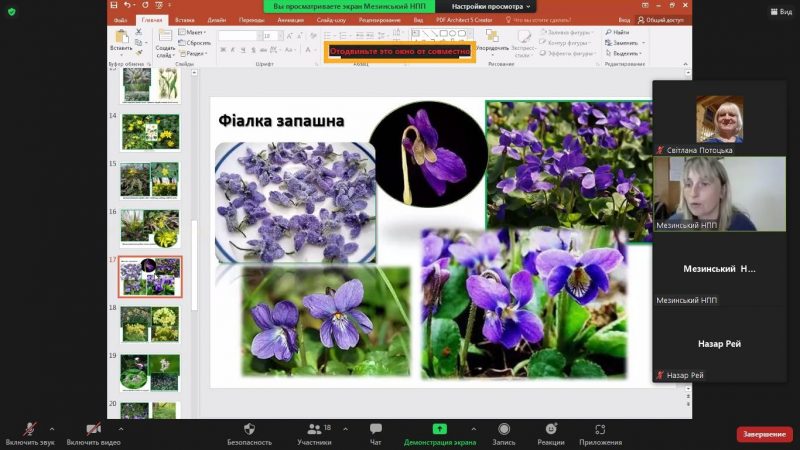
Task: Open the Участники participants panel
Action: (x=313, y=429)
